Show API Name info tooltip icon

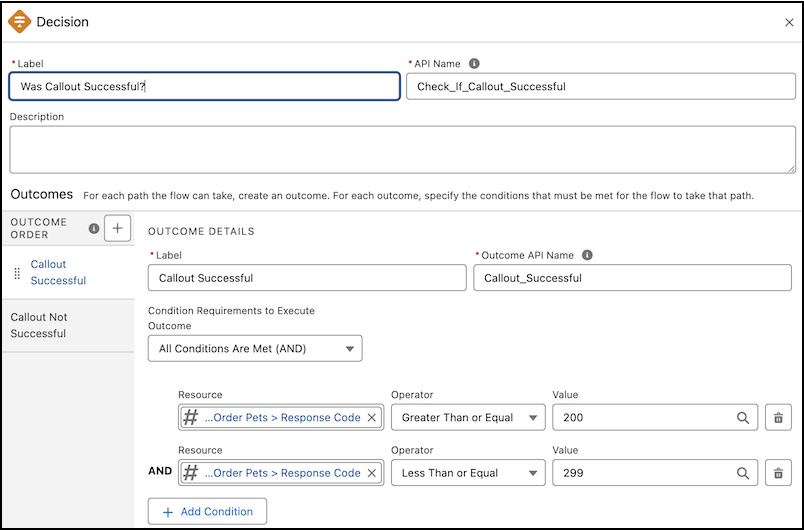coord(474,64)
